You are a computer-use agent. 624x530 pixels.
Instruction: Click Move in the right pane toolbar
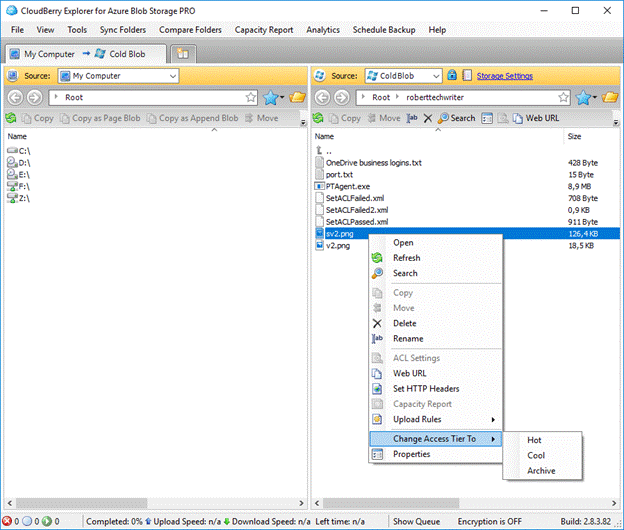coord(384,118)
